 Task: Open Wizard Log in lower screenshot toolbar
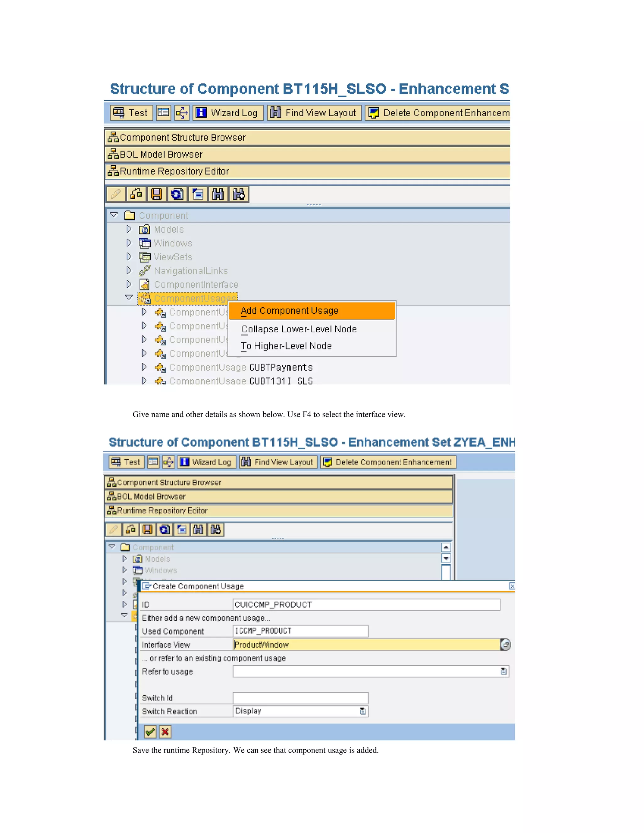click(207, 462)
